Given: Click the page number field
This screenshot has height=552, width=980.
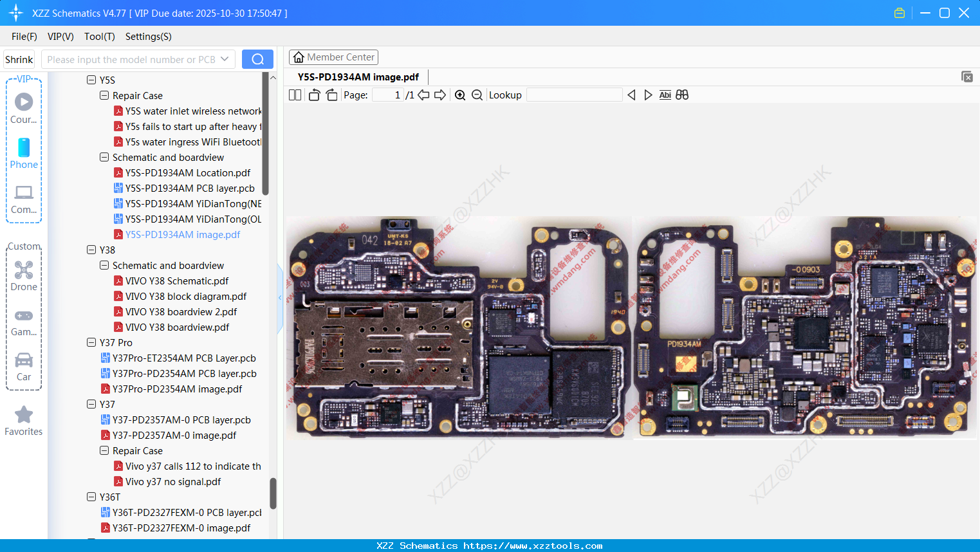Looking at the screenshot, I should [x=388, y=95].
